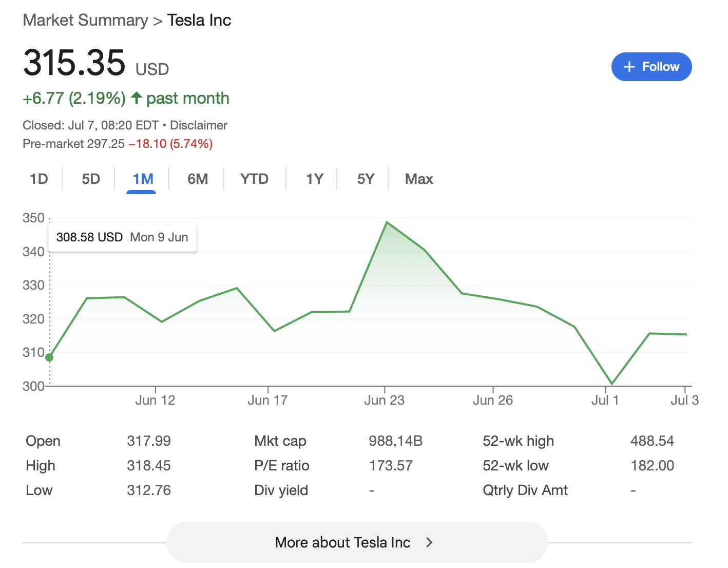Select the 5D time range tab

pyautogui.click(x=91, y=179)
